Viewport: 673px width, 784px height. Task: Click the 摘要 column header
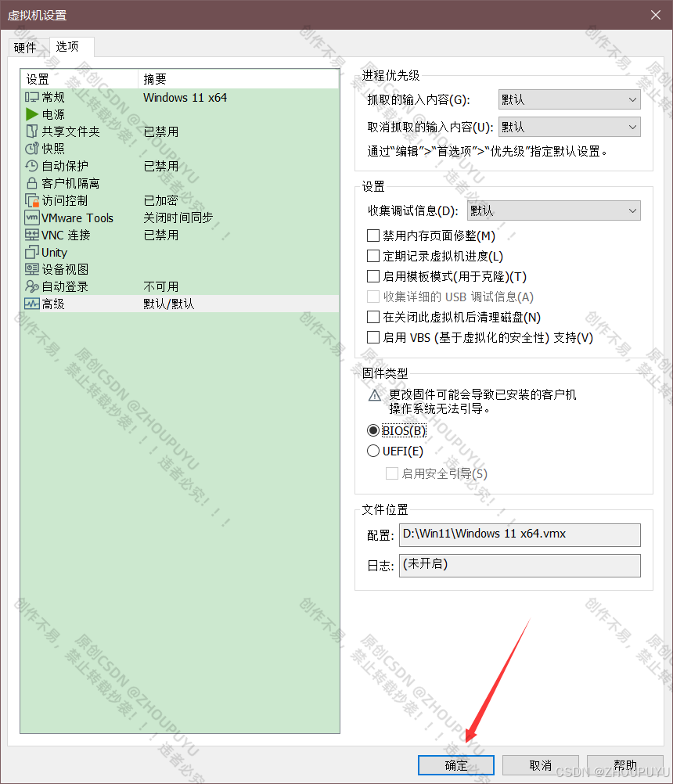(x=239, y=79)
